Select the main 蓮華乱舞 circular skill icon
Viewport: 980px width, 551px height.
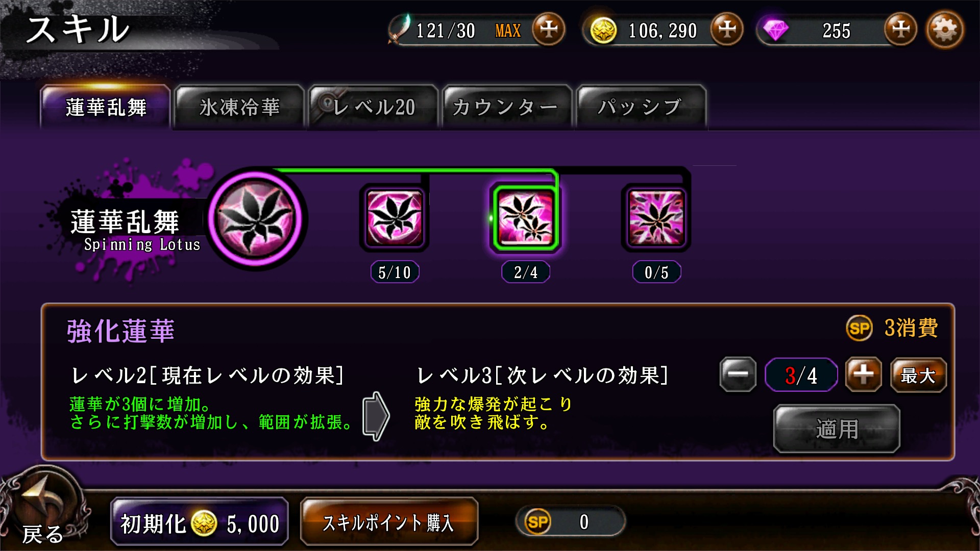coord(256,218)
